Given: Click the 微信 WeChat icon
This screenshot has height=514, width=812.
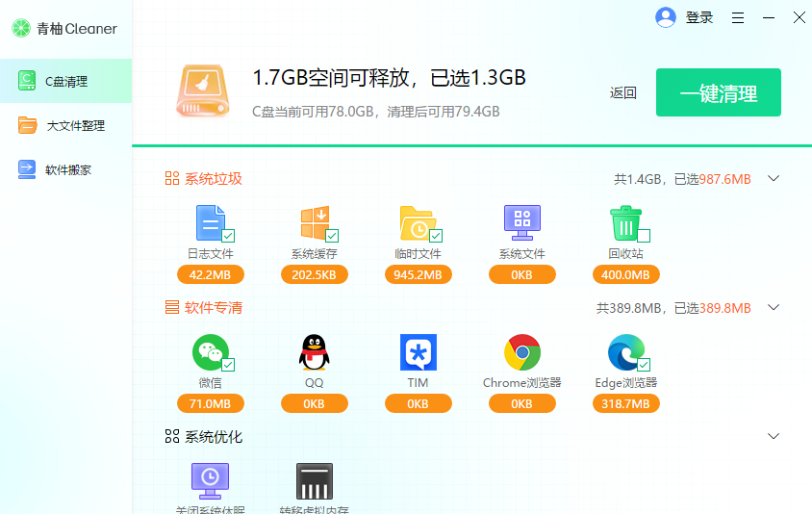Looking at the screenshot, I should pyautogui.click(x=211, y=352).
